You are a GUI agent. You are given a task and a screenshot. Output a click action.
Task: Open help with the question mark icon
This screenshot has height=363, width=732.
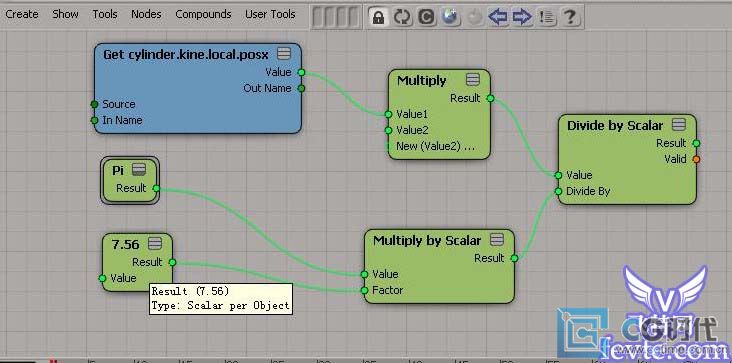tap(569, 17)
